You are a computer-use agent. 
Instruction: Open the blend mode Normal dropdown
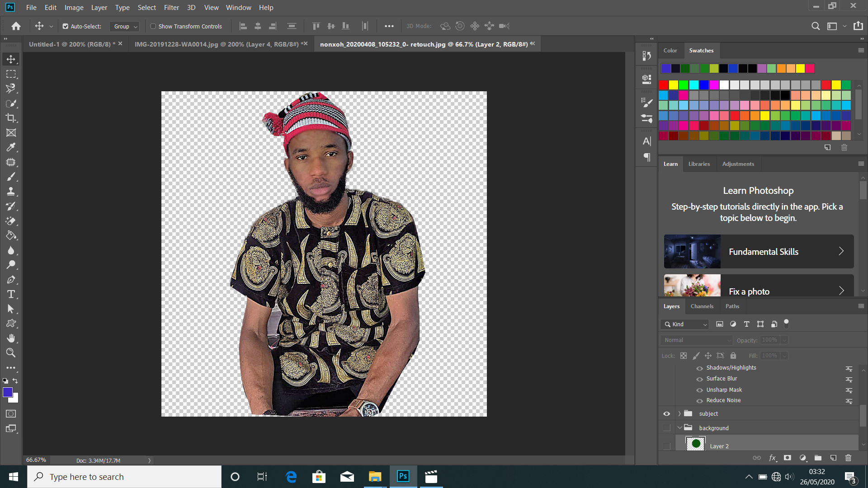(696, 340)
